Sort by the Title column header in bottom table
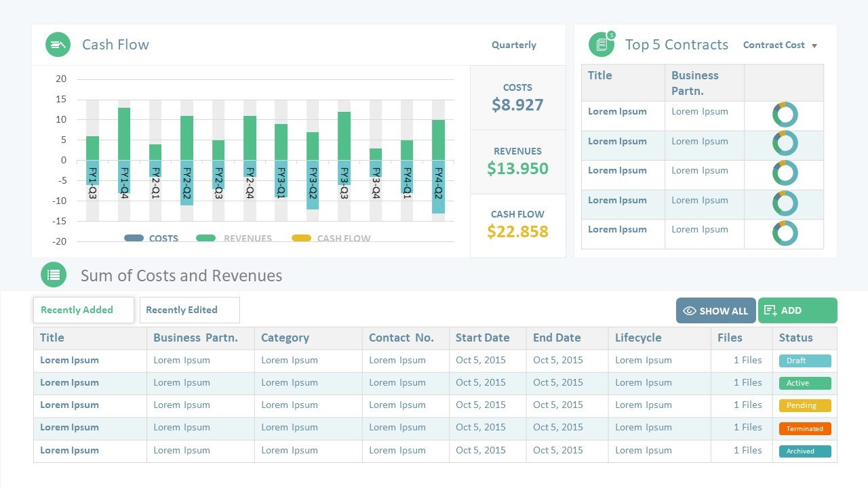This screenshot has width=868, height=488. (x=90, y=338)
